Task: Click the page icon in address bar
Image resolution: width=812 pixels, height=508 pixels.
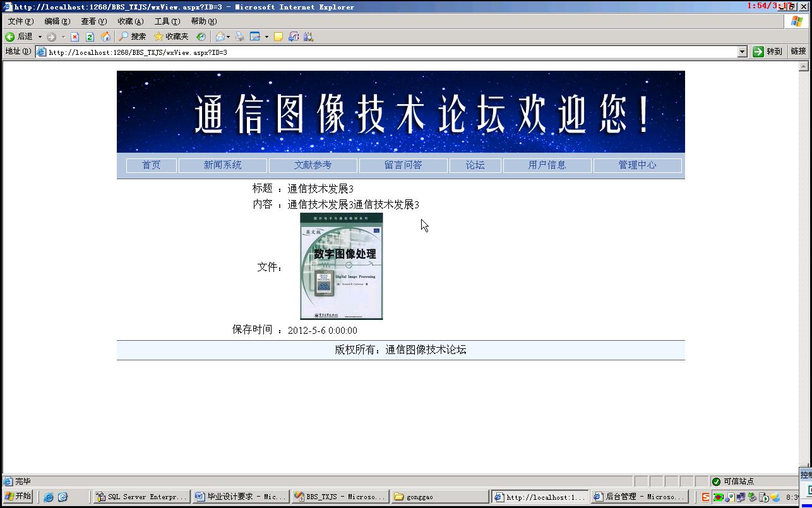Action: tap(42, 52)
